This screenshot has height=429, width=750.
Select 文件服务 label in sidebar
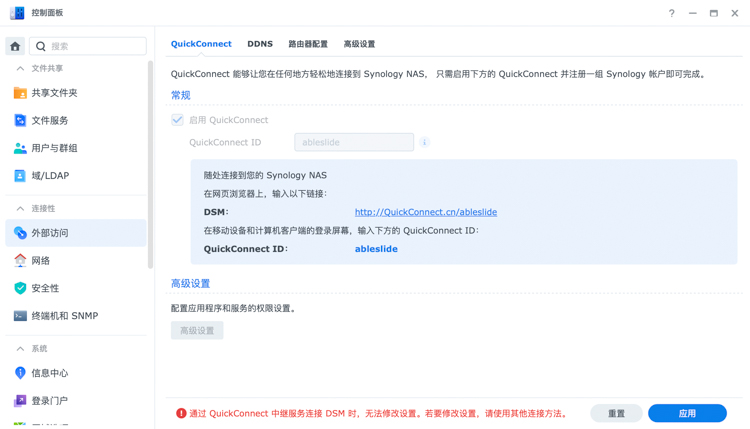[x=50, y=121]
